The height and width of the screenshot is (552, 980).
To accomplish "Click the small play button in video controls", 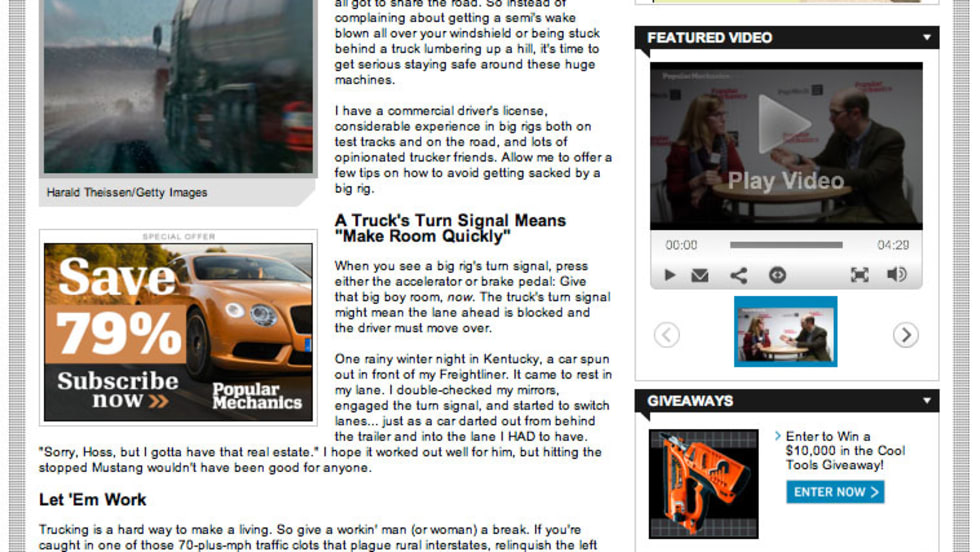I will [x=670, y=275].
